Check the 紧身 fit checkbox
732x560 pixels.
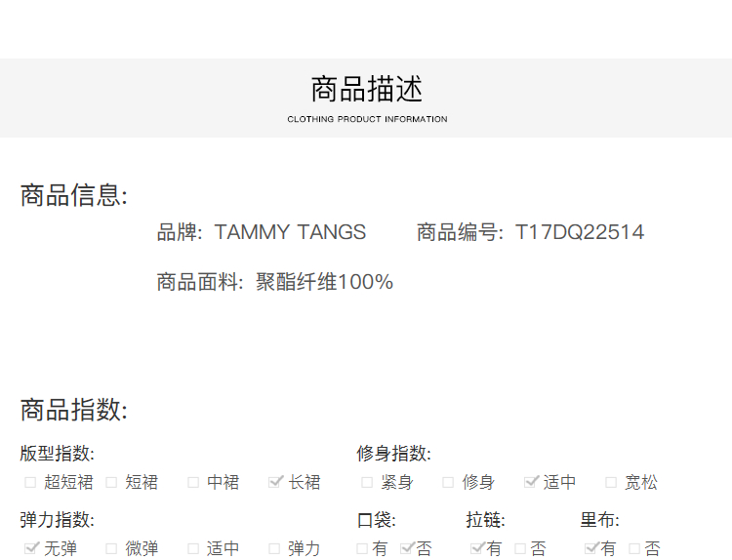pos(367,482)
